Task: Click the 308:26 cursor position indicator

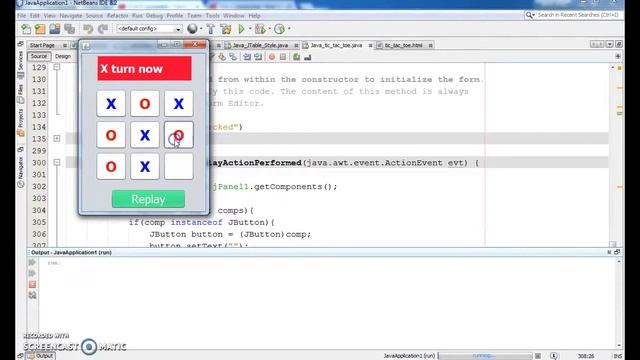Action: tap(586, 356)
